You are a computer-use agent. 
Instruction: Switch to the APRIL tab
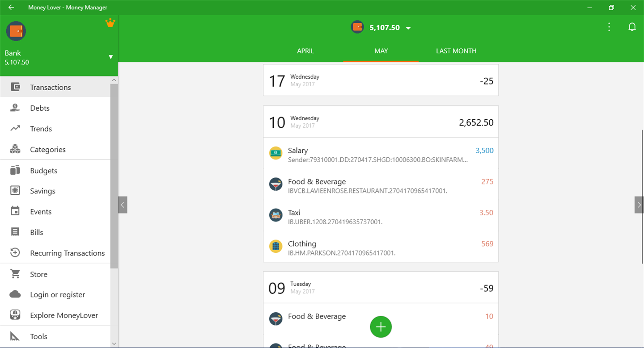click(305, 51)
